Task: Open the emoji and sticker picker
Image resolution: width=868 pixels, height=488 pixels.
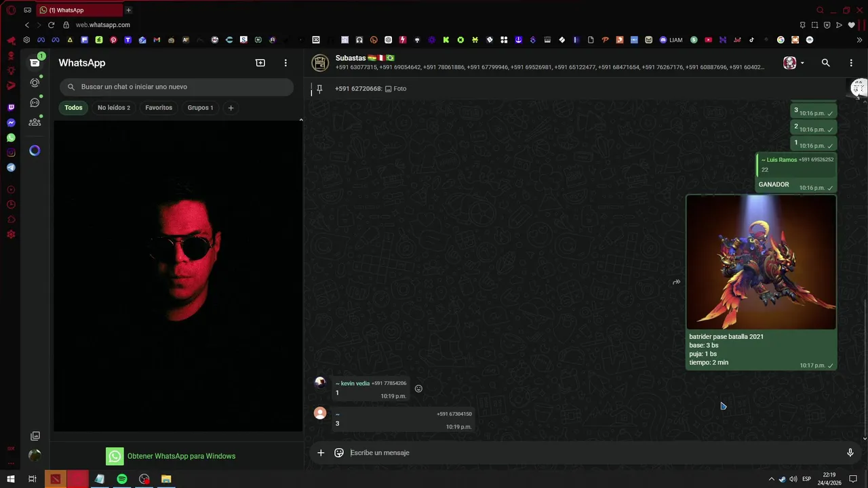Action: click(339, 453)
